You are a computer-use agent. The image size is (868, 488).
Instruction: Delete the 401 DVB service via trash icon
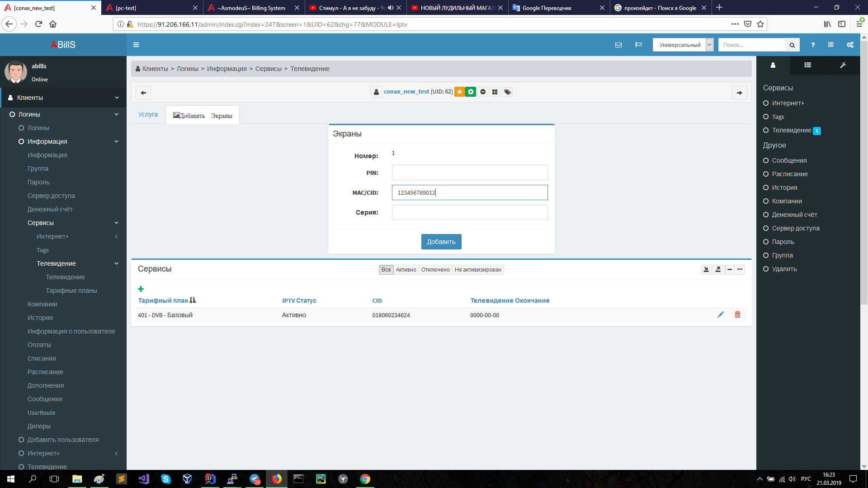[737, 314]
